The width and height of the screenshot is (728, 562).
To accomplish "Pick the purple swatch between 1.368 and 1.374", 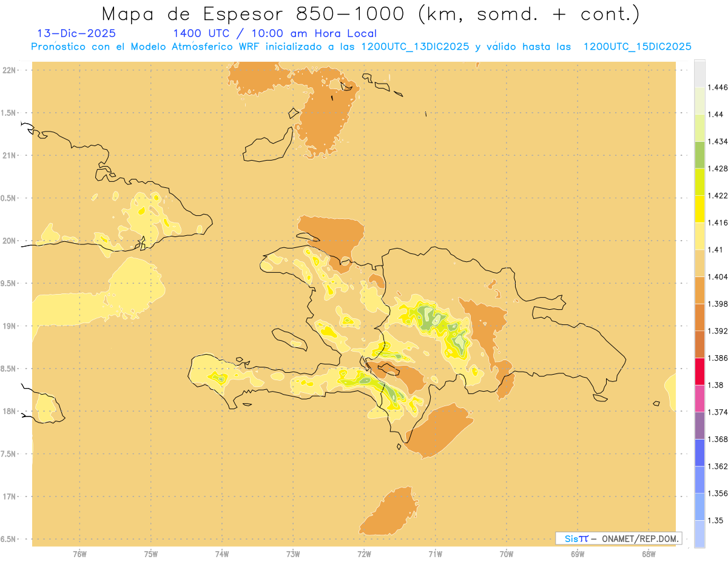I will tap(699, 426).
